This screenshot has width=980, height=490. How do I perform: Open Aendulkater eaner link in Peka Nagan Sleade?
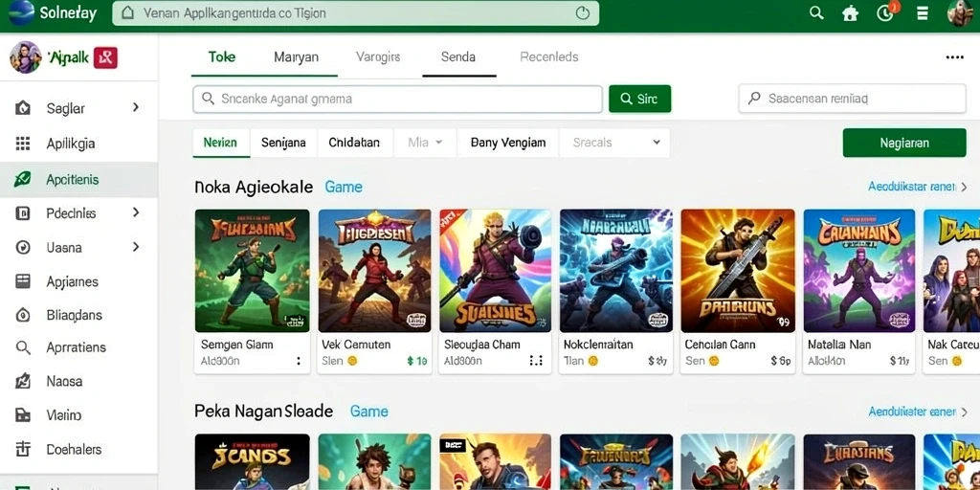point(912,412)
